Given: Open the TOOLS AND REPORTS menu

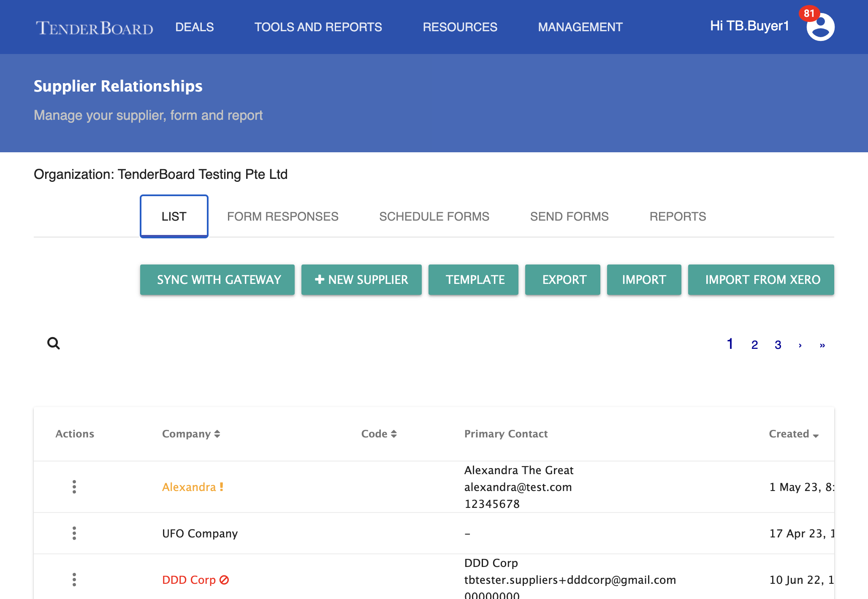Looking at the screenshot, I should (318, 27).
